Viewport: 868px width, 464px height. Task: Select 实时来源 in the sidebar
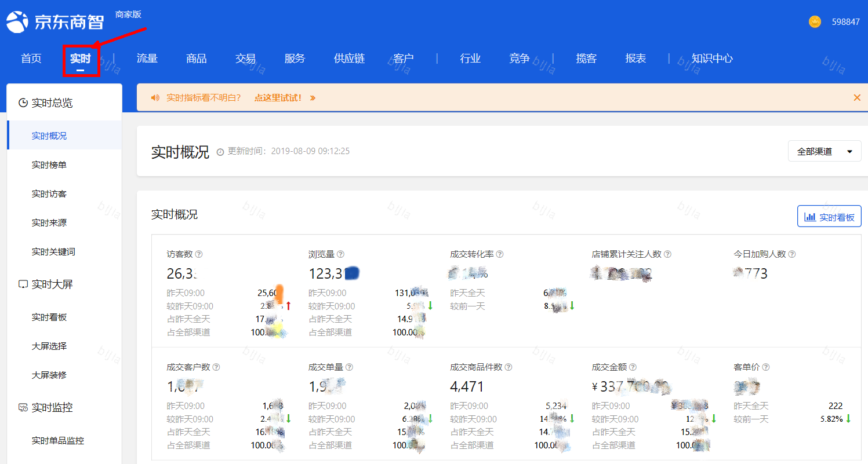[x=49, y=223]
